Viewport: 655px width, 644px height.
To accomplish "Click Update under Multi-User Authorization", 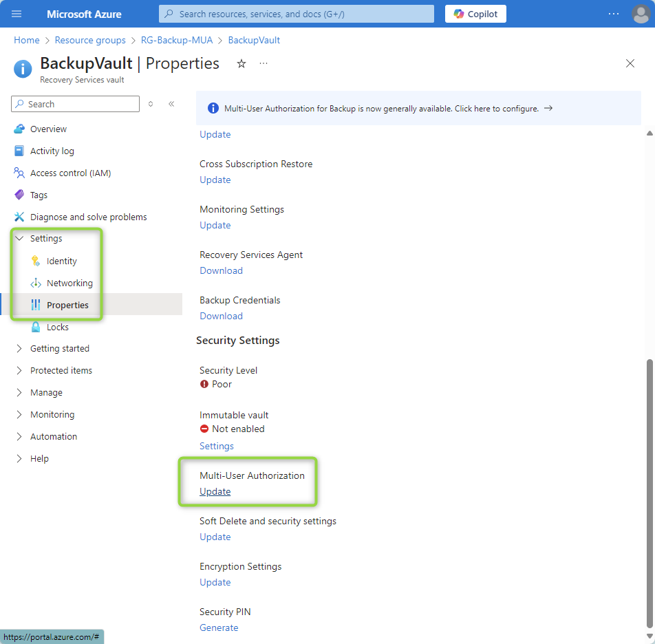I will click(215, 491).
